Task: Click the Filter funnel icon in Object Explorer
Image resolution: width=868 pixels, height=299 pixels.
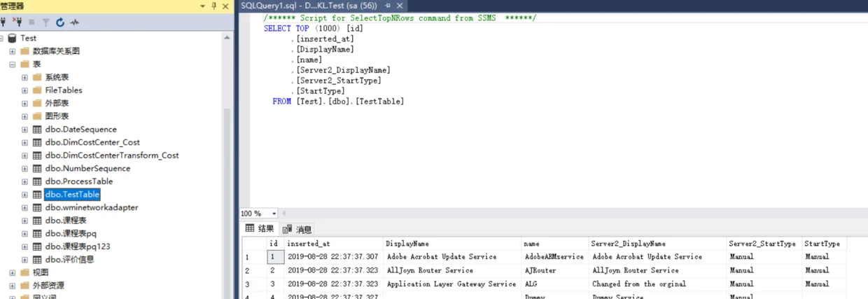Action: click(x=45, y=22)
